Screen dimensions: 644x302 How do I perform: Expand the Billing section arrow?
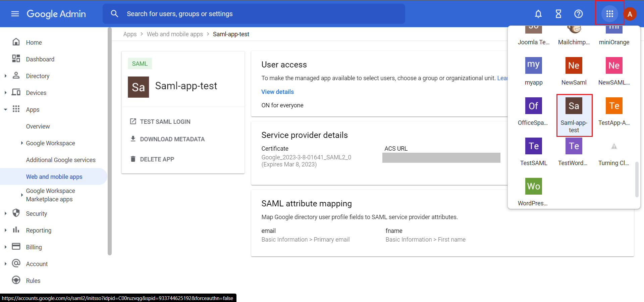[x=5, y=247]
